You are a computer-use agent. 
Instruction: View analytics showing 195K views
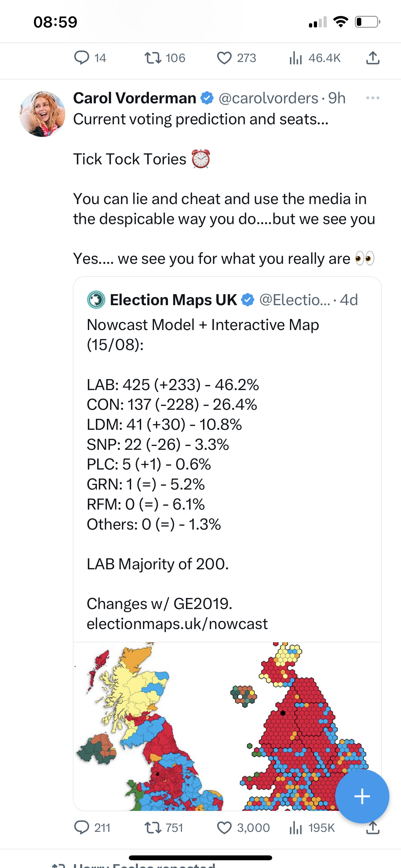click(x=312, y=828)
